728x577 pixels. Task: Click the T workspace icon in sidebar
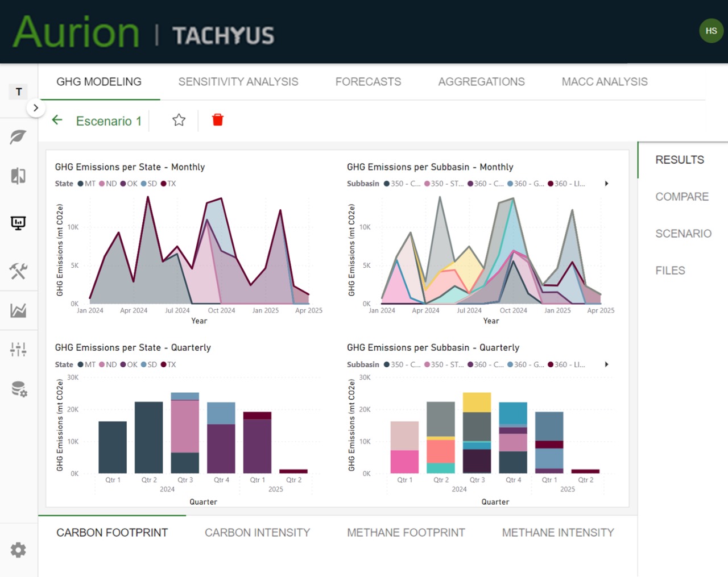[19, 92]
